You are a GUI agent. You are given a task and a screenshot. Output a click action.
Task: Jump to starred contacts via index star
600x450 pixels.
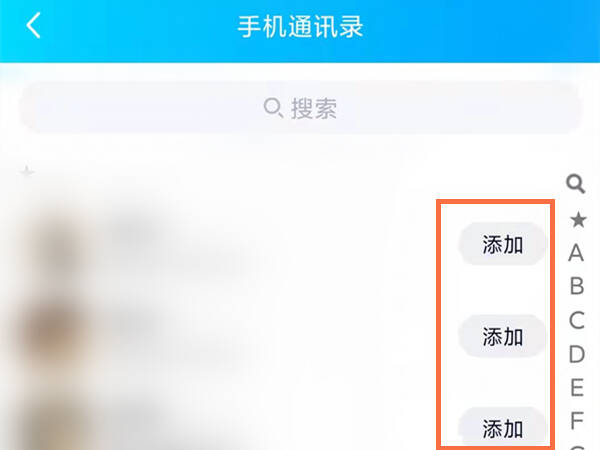pos(578,220)
